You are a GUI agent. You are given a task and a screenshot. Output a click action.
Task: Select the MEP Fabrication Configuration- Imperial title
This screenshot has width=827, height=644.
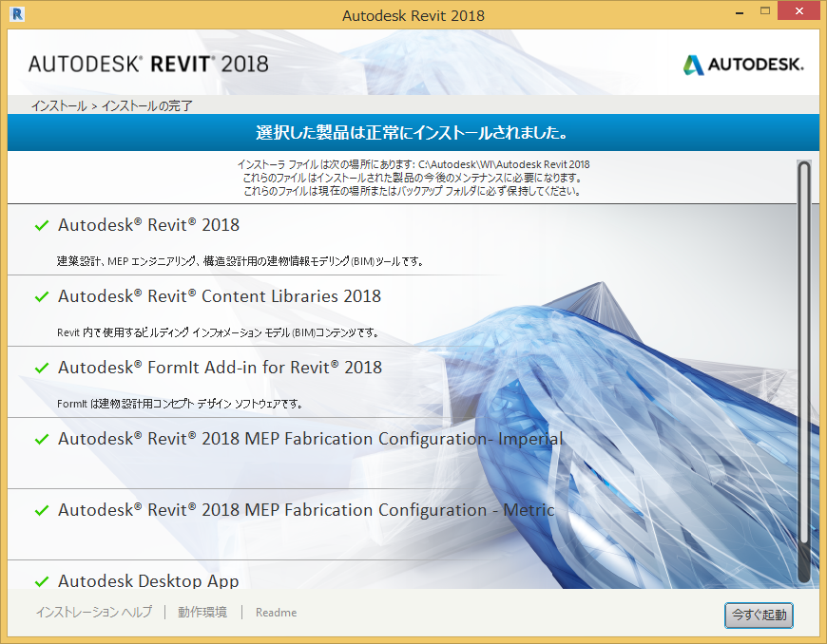coord(311,439)
